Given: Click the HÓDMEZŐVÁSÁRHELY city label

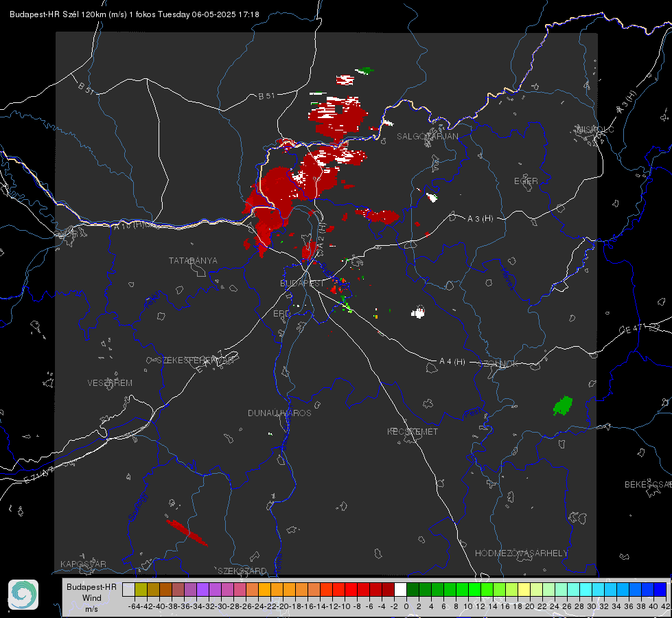Looking at the screenshot, I should pyautogui.click(x=521, y=553).
